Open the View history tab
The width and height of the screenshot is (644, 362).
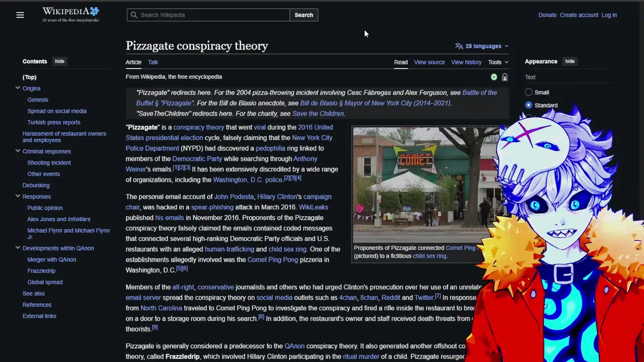(x=466, y=62)
